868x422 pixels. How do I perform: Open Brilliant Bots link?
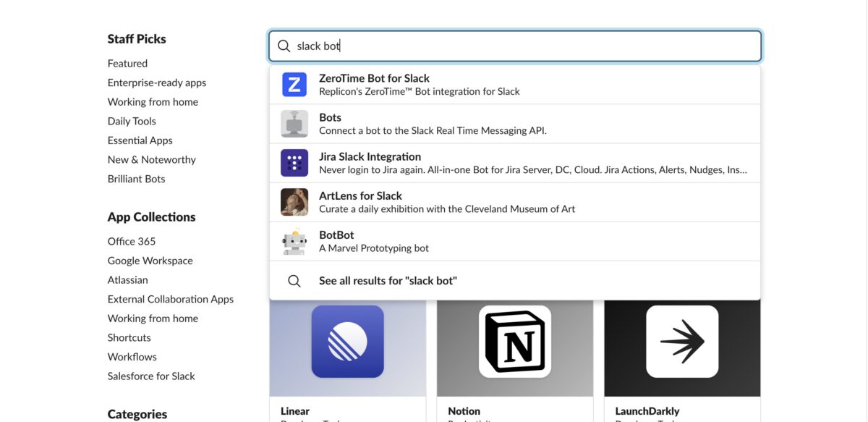pyautogui.click(x=137, y=179)
